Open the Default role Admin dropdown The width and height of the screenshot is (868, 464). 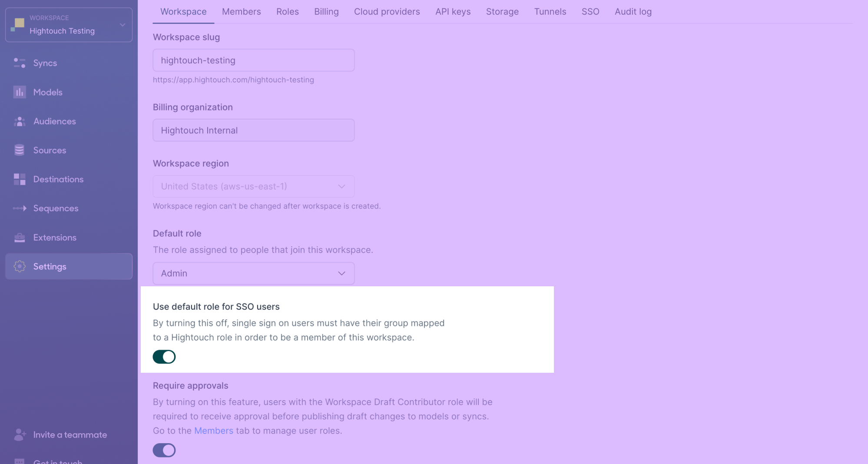pos(254,273)
